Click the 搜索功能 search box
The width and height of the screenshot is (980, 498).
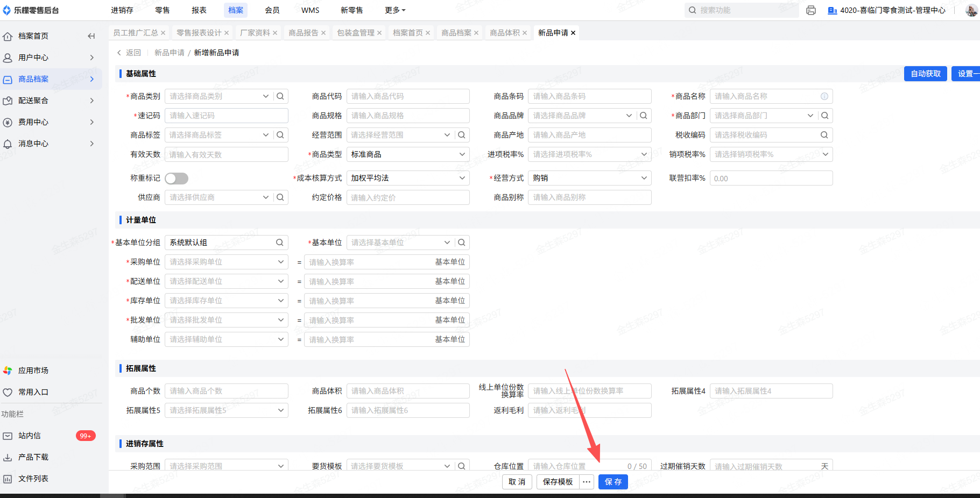(x=742, y=10)
